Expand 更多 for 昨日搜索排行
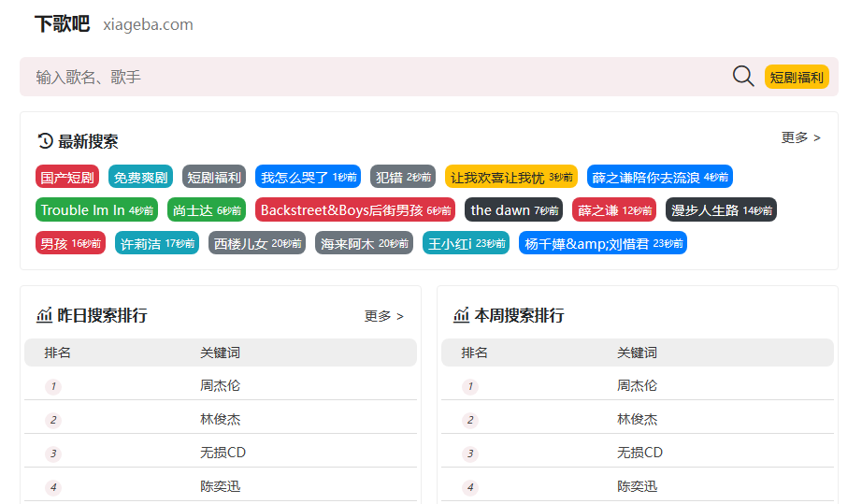The height and width of the screenshot is (504, 862). click(383, 316)
